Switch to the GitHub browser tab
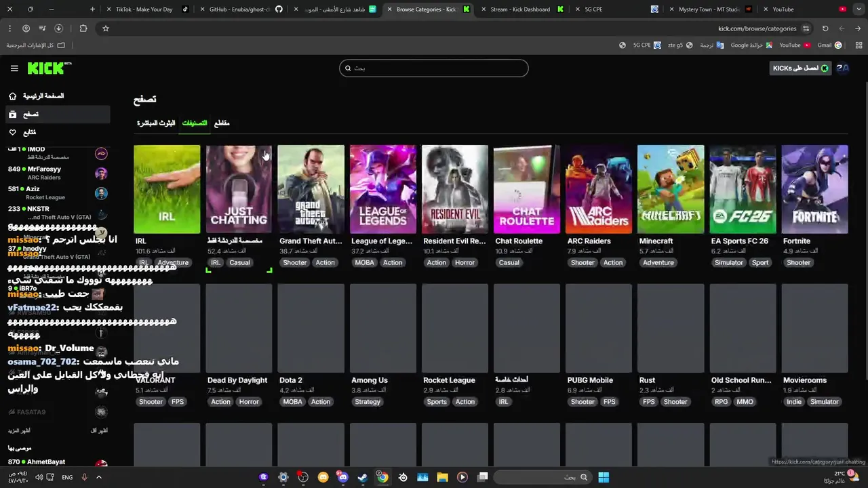Image resolution: width=868 pixels, height=488 pixels. click(240, 9)
